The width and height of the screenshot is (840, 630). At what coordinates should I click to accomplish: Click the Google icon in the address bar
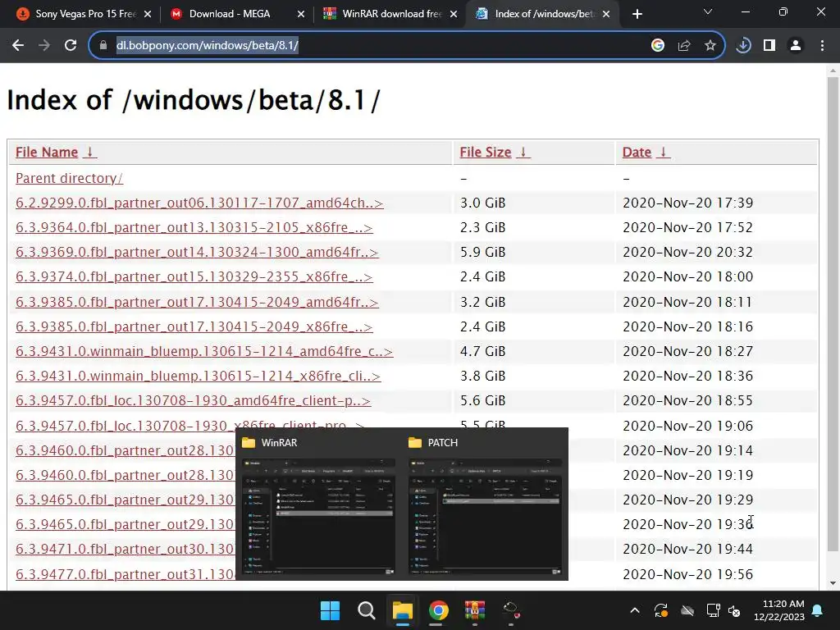coord(658,46)
